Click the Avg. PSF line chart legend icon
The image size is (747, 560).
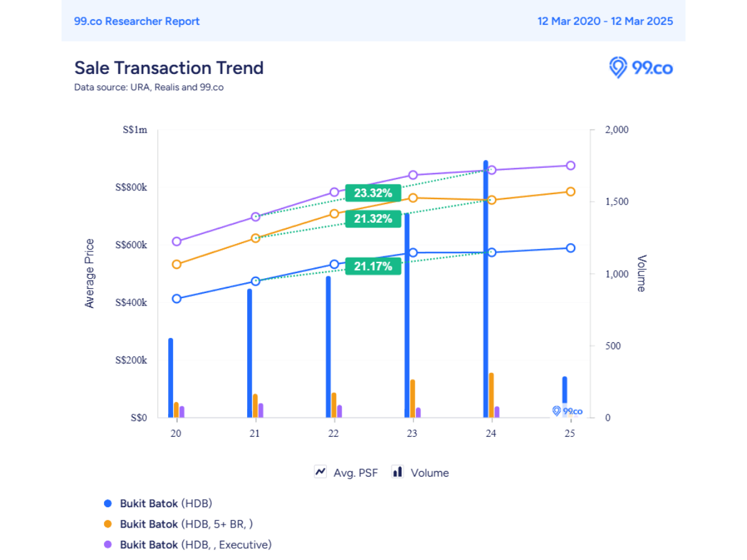(321, 472)
